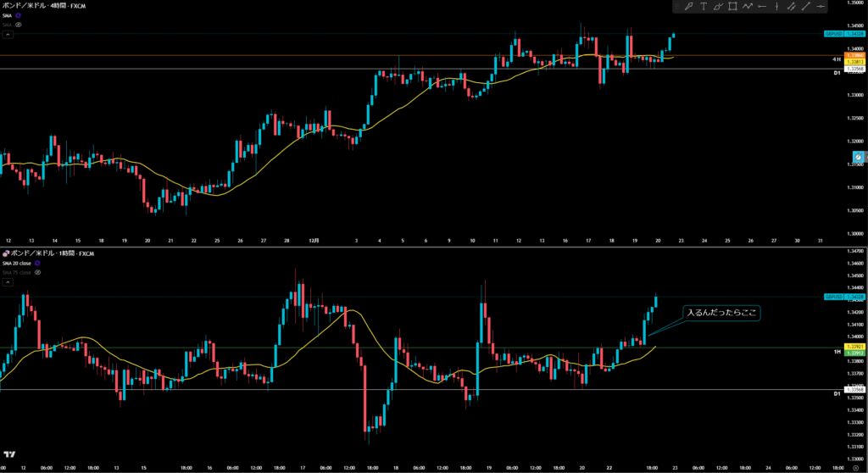
Task: Select the horizontal line tool at toolbar end
Action: 821,7
